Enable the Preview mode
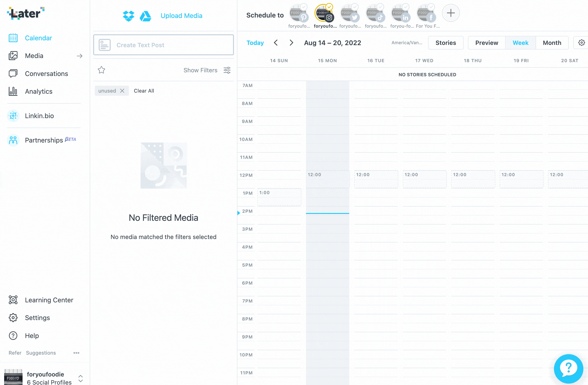588x385 pixels. tap(486, 43)
